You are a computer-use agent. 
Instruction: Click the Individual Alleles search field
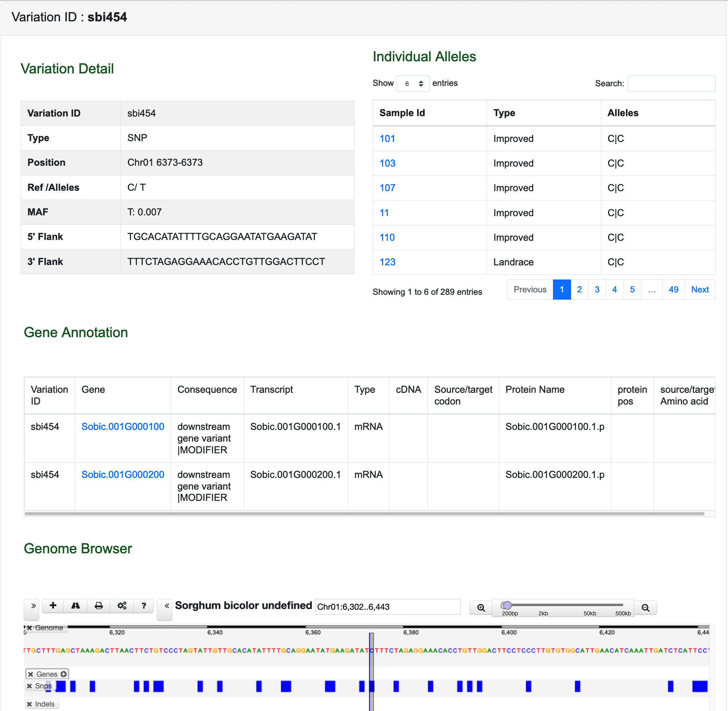[x=671, y=83]
